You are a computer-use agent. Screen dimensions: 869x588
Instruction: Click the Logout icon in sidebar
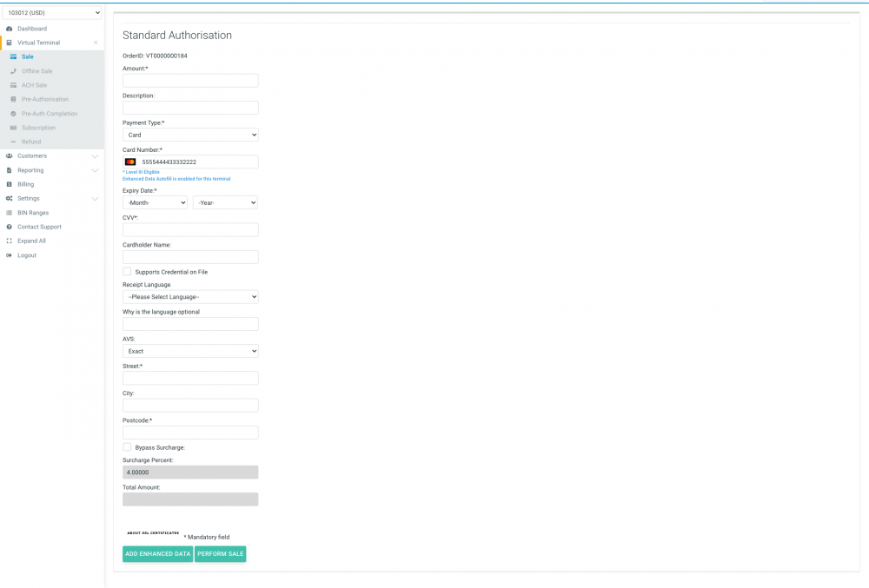[x=9, y=255]
